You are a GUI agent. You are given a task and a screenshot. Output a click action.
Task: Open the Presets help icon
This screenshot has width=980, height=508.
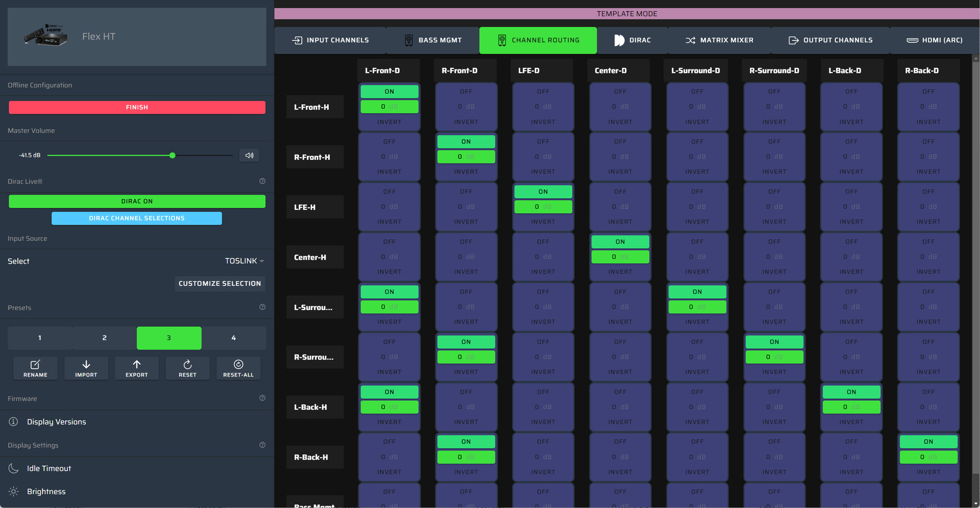[x=262, y=307]
